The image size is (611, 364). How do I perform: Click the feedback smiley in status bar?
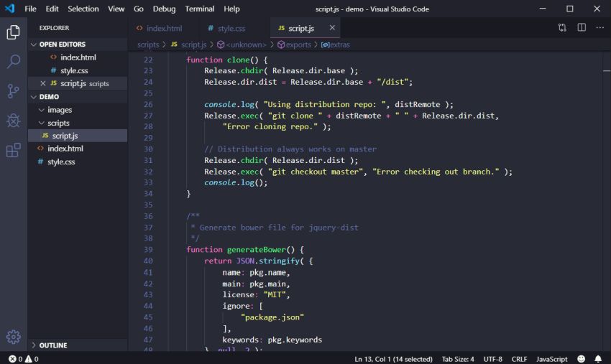pos(580,359)
